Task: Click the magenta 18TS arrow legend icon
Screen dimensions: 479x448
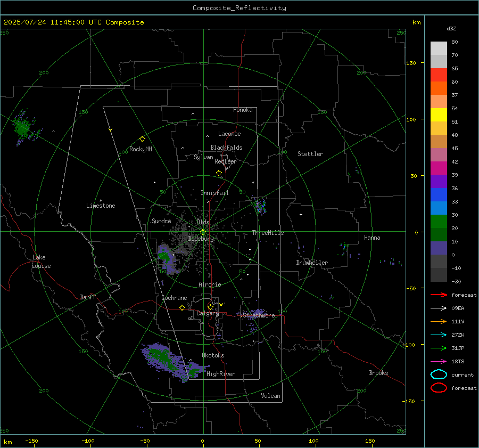Action: pyautogui.click(x=439, y=362)
